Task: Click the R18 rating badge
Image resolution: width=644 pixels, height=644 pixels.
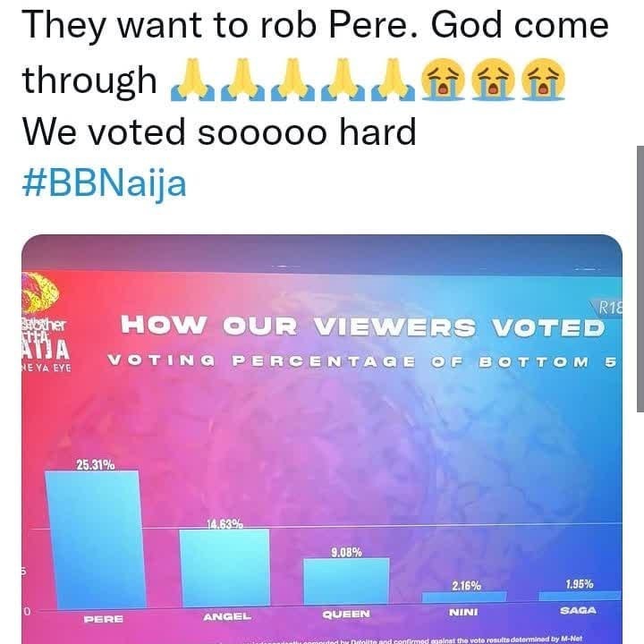Action: [x=609, y=308]
